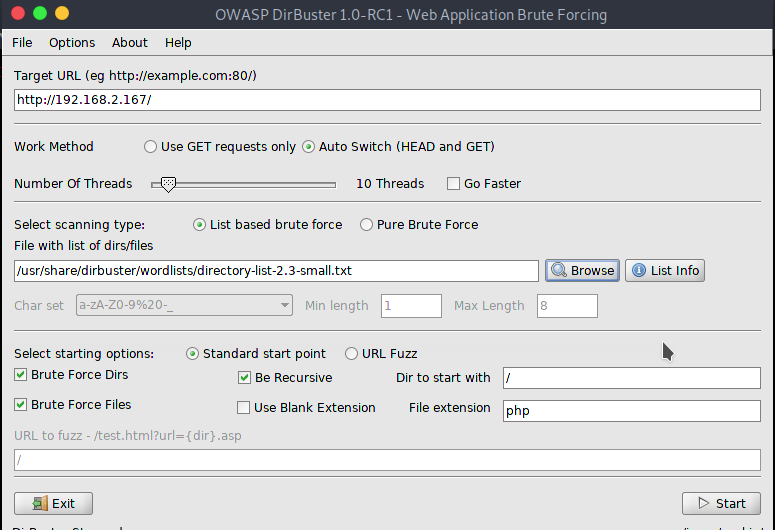Click the green window button
Viewport: 775px width, 530px height.
[x=40, y=13]
